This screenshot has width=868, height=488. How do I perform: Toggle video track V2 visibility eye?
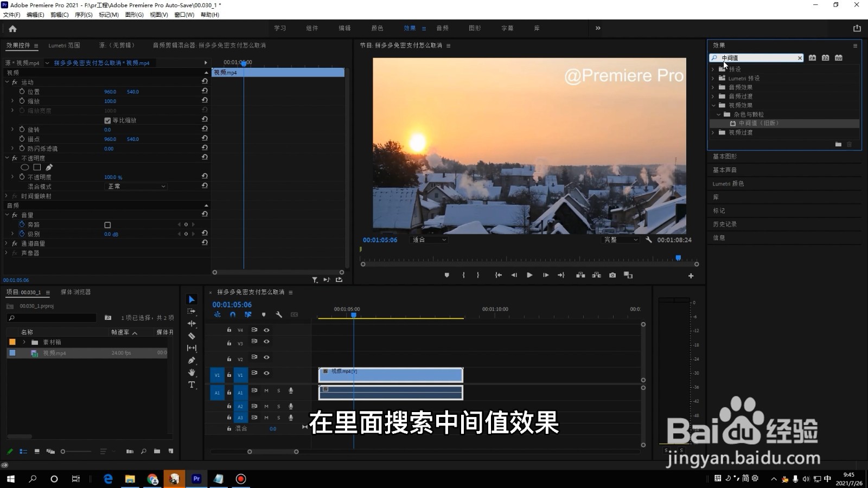coord(266,358)
